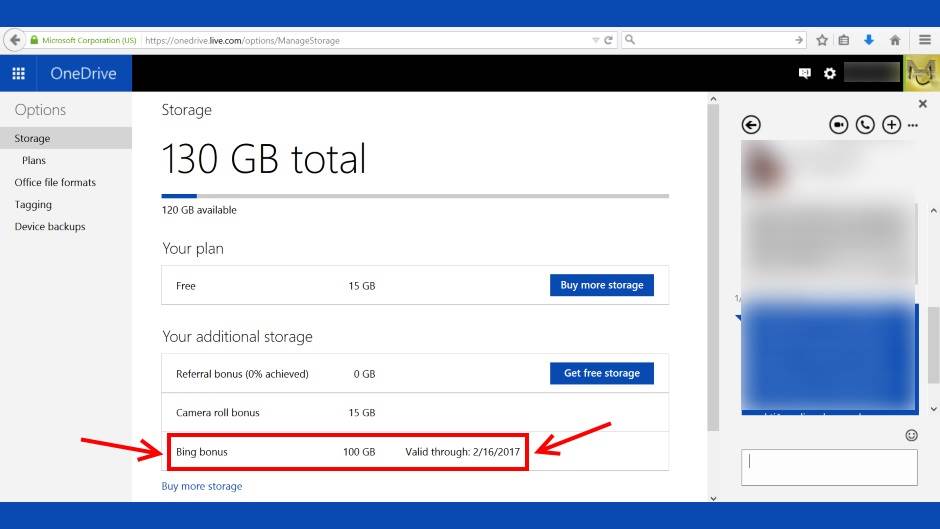Open the Firefox hamburger menu
Screen dimensions: 940x529
point(925,40)
